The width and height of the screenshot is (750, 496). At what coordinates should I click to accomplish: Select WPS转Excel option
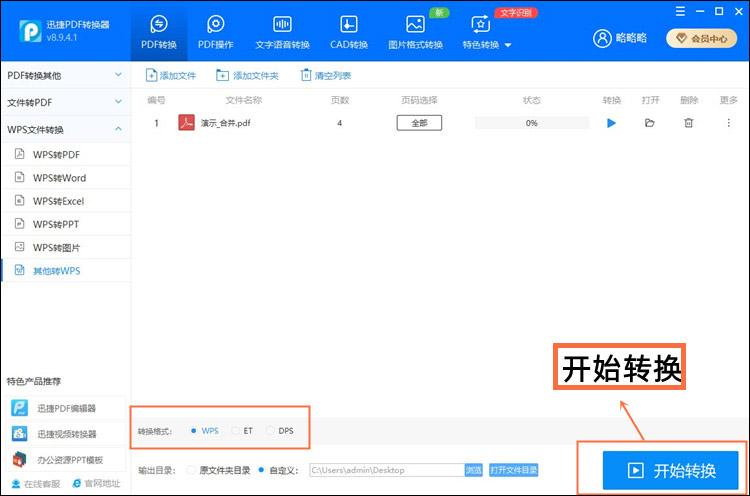tap(66, 201)
